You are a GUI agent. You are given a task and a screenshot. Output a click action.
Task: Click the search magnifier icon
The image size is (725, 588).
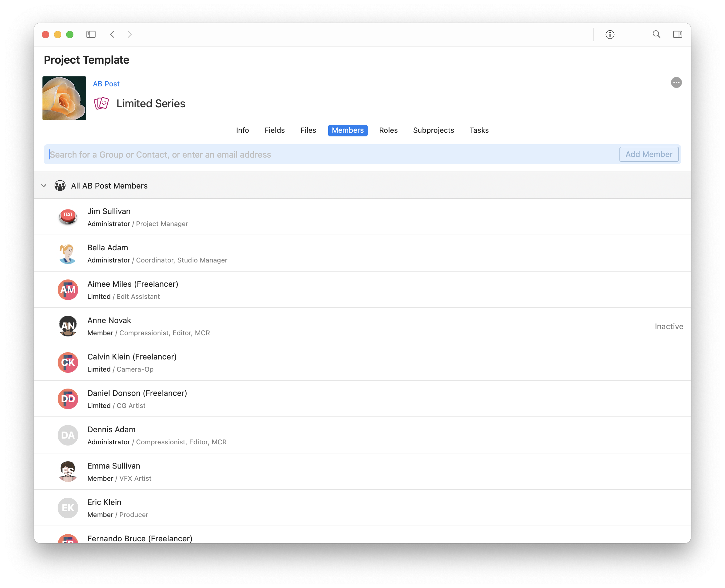(x=656, y=34)
